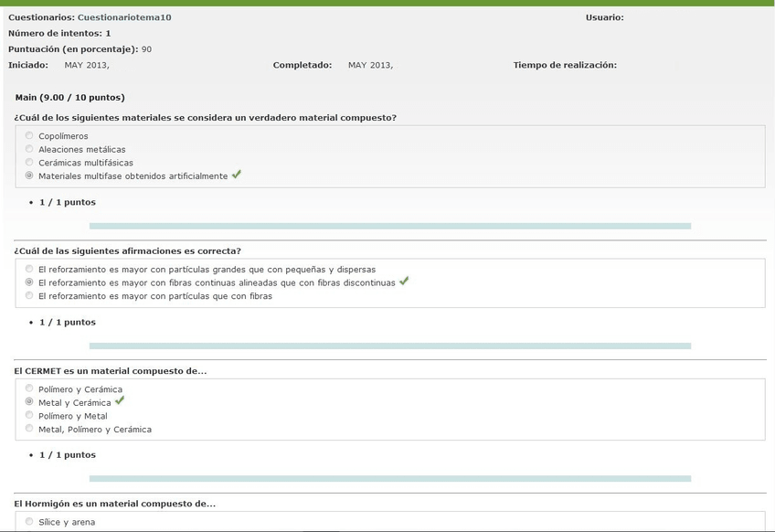
Task: Select the Copolímeros radio button
Action: (x=29, y=136)
